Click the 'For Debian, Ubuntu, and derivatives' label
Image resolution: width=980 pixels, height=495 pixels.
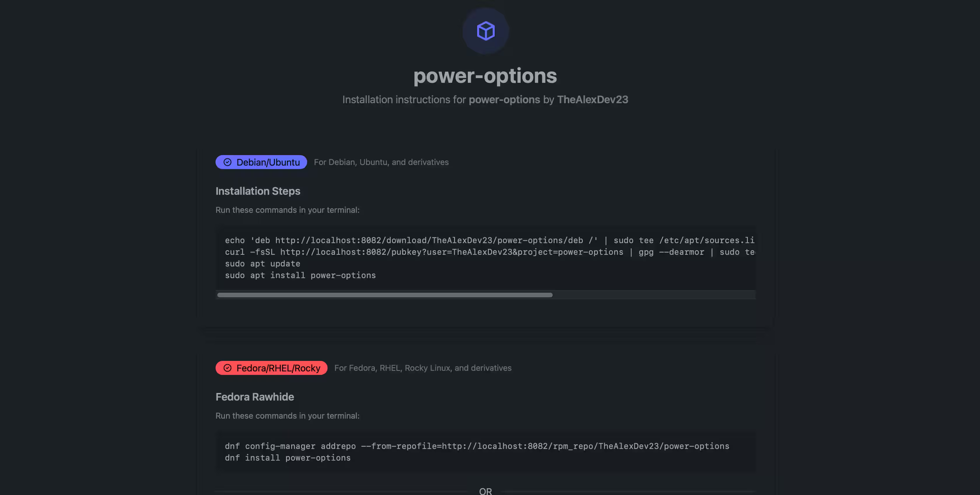[x=381, y=162]
